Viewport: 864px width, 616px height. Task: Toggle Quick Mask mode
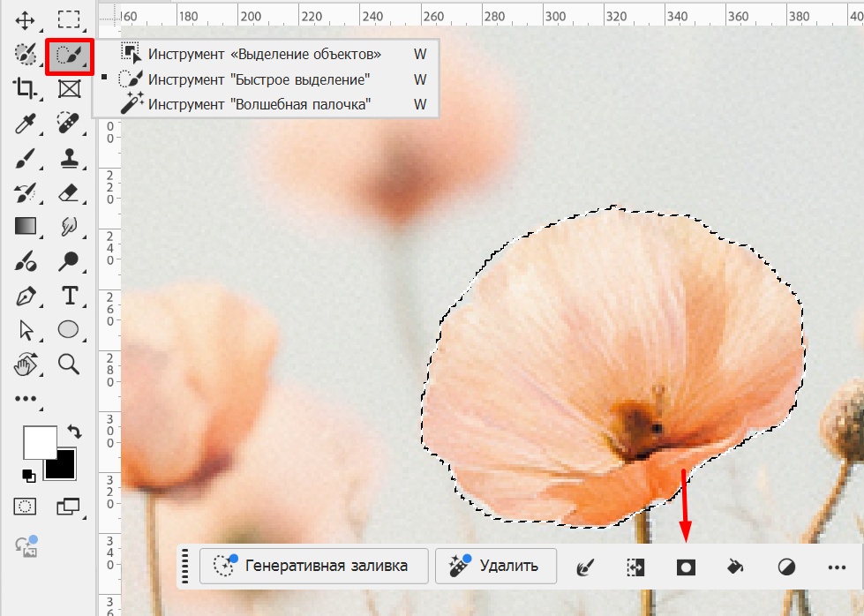[25, 506]
